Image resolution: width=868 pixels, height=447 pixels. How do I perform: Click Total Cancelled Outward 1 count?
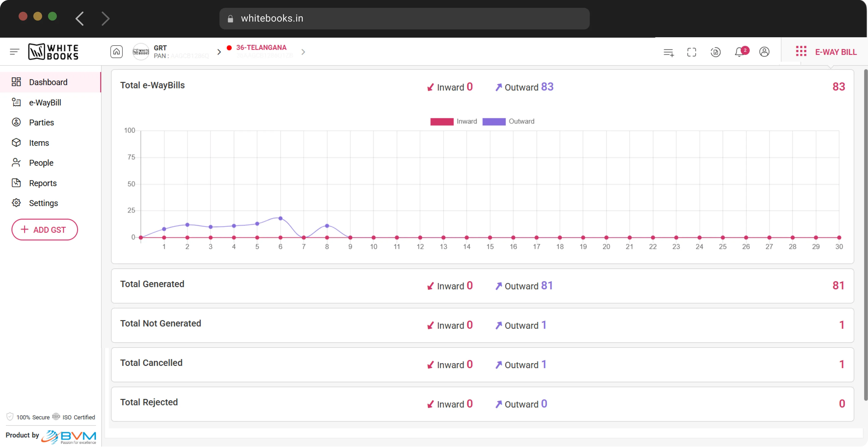(x=544, y=364)
